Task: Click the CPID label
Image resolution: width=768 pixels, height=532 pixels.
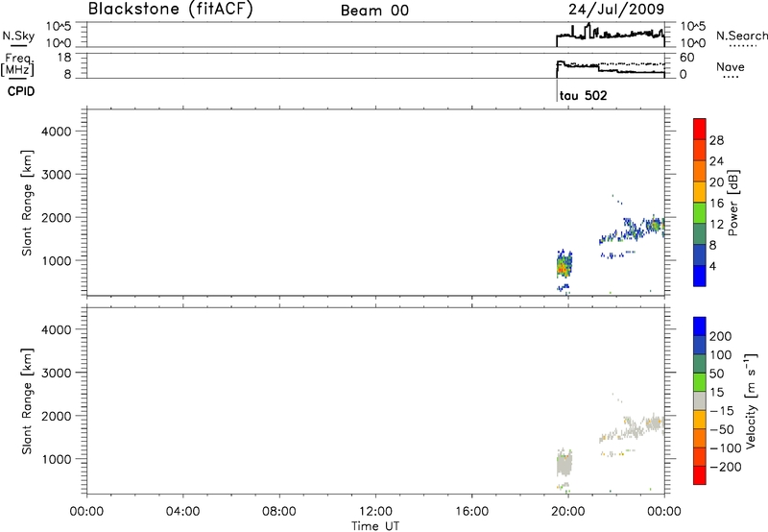Action: click(x=21, y=91)
